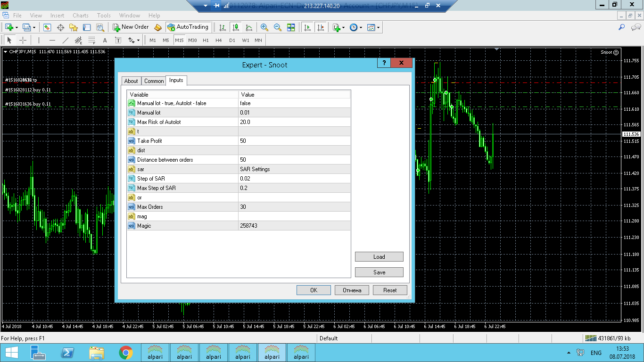Select the Fibonacci retracement tool
644x362 pixels.
click(x=92, y=40)
